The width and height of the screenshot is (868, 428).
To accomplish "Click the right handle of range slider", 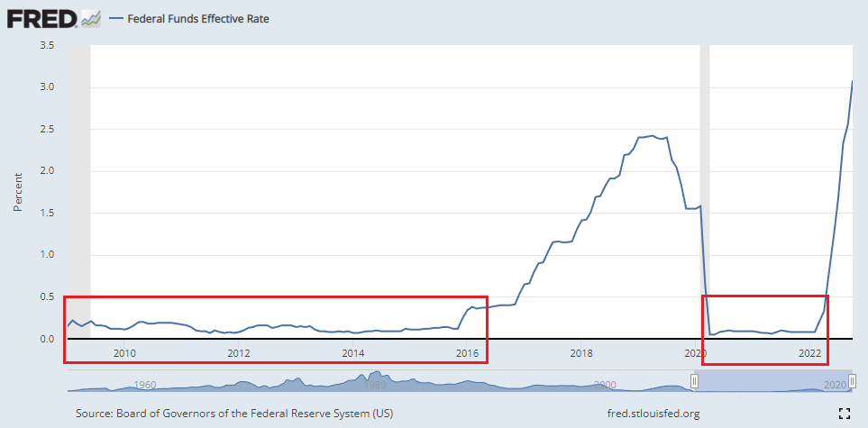I will click(852, 382).
